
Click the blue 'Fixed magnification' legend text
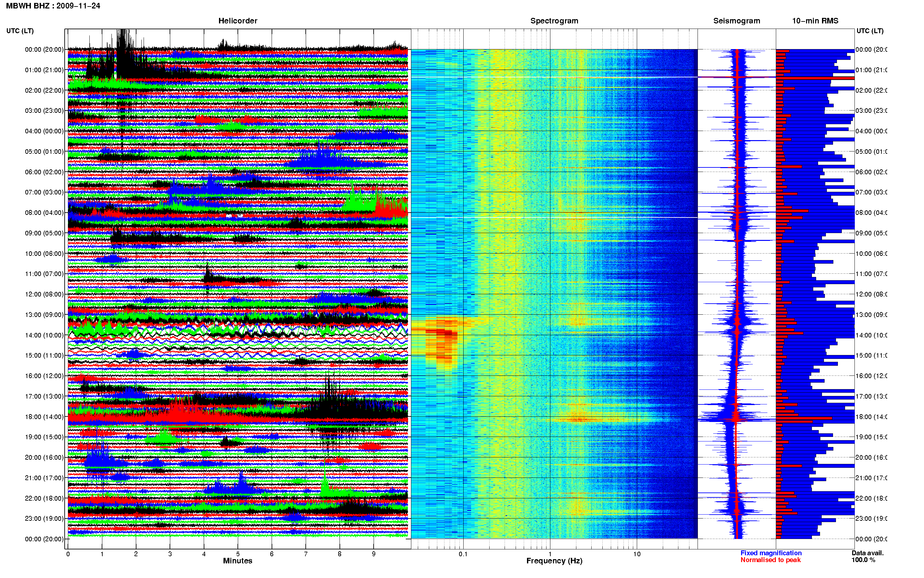coord(771,553)
